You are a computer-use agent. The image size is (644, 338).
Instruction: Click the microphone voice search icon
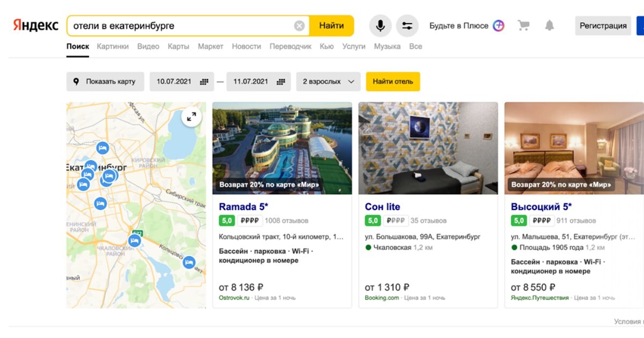pos(380,26)
